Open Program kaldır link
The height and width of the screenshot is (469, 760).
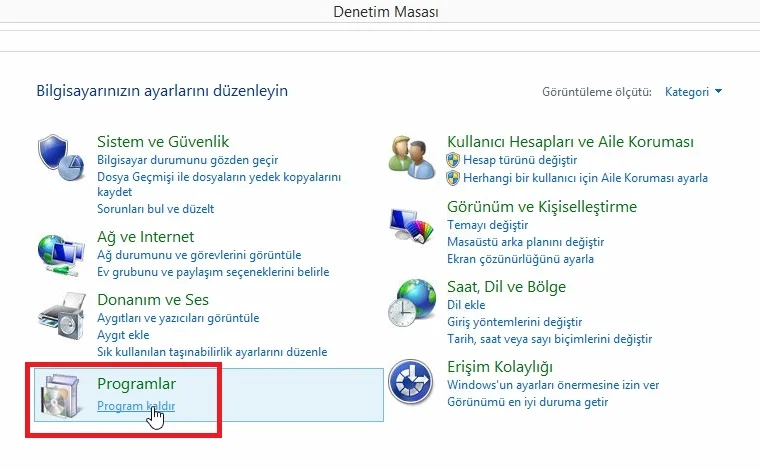click(x=135, y=406)
